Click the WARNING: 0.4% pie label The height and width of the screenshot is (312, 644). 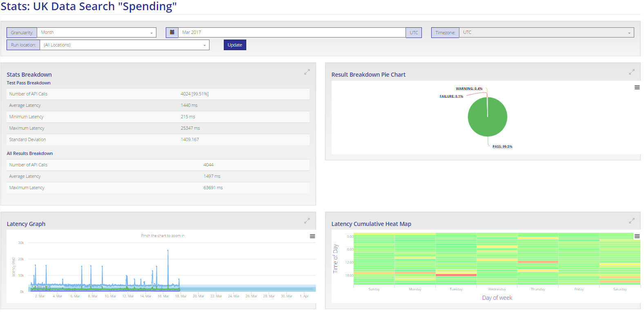click(x=469, y=89)
